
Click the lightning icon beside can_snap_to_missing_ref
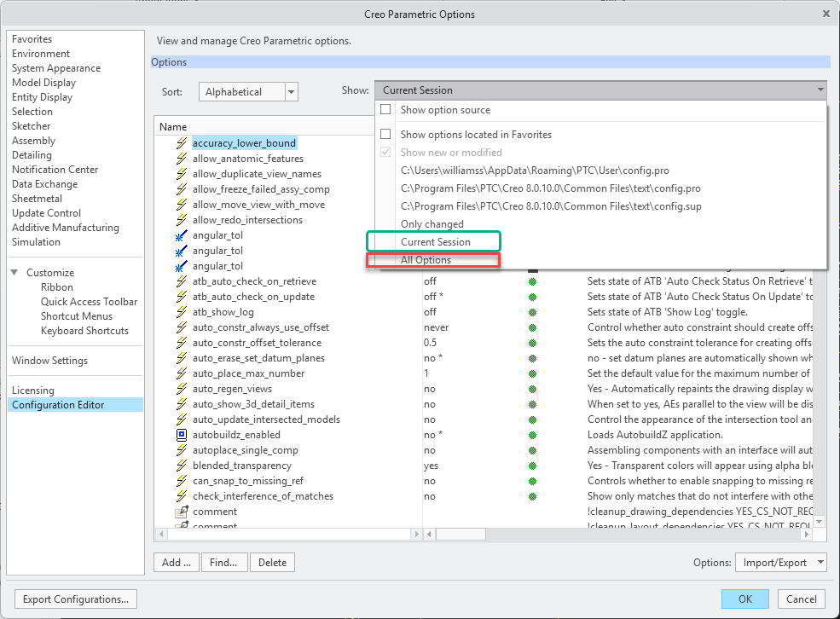click(x=182, y=481)
